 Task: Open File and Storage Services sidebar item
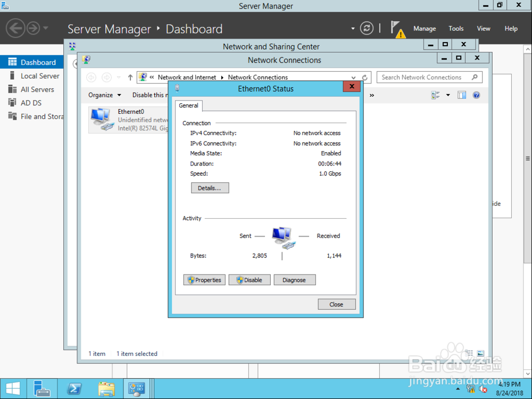point(32,117)
